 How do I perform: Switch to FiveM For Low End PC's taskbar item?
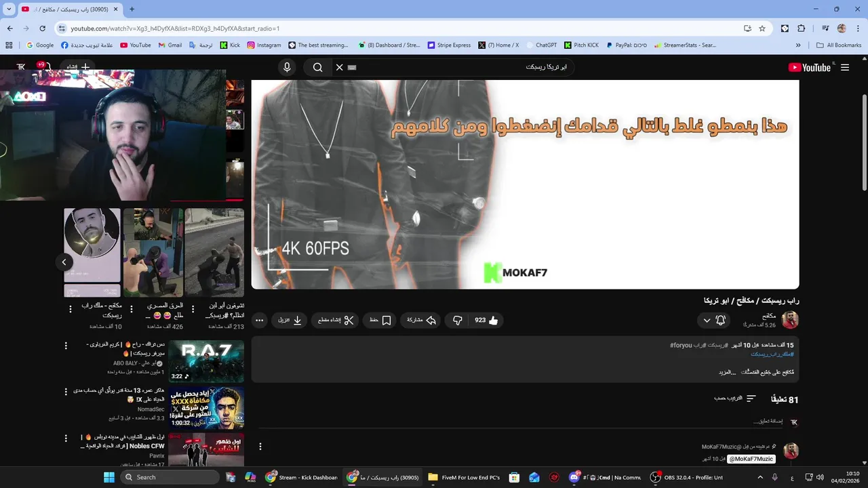click(x=464, y=477)
